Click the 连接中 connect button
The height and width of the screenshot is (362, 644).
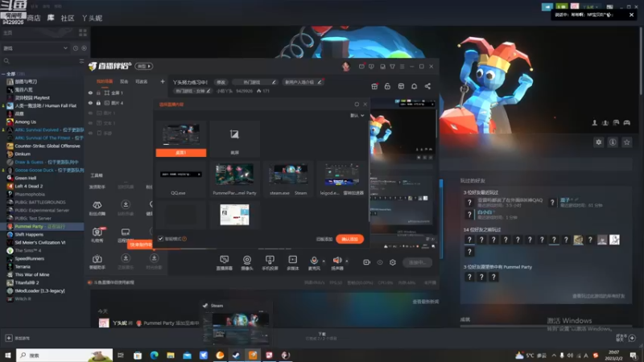(x=417, y=262)
